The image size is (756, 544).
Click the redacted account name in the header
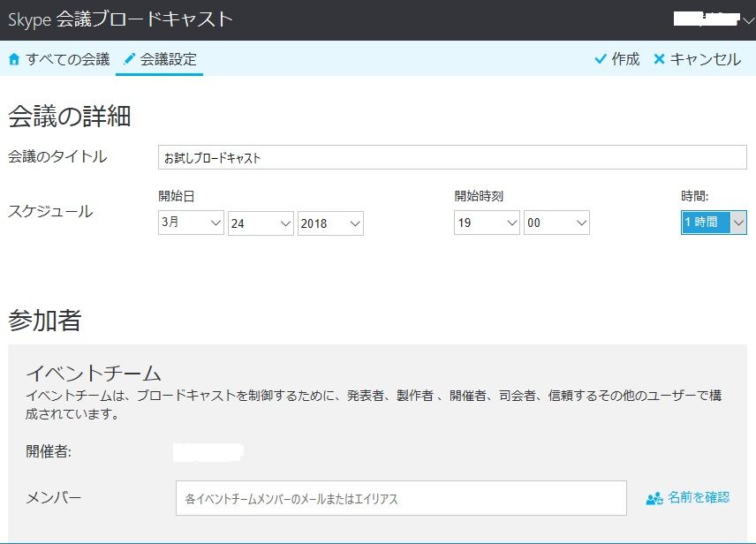point(707,19)
